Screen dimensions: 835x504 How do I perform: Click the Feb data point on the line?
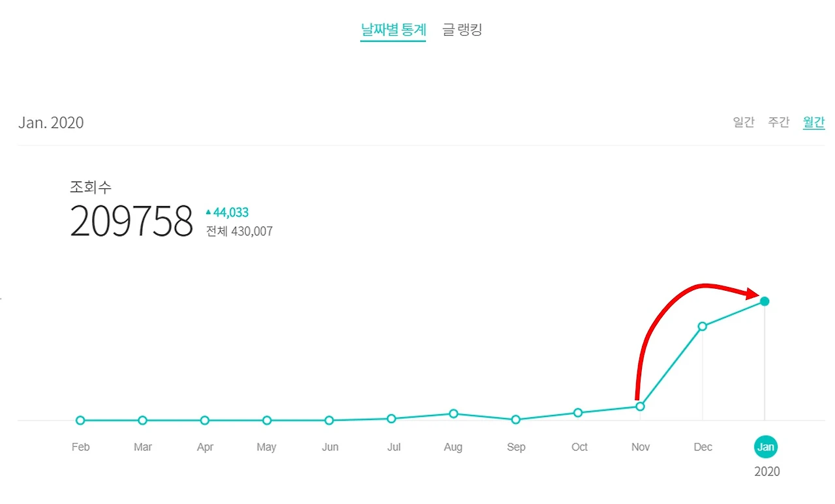[80, 421]
